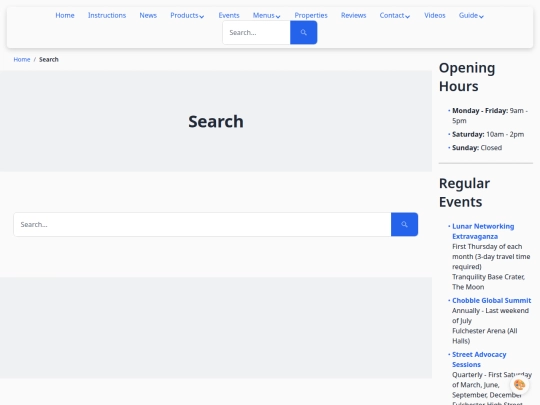Image resolution: width=540 pixels, height=405 pixels.
Task: Click the Regular Events heading
Action: coord(464,193)
